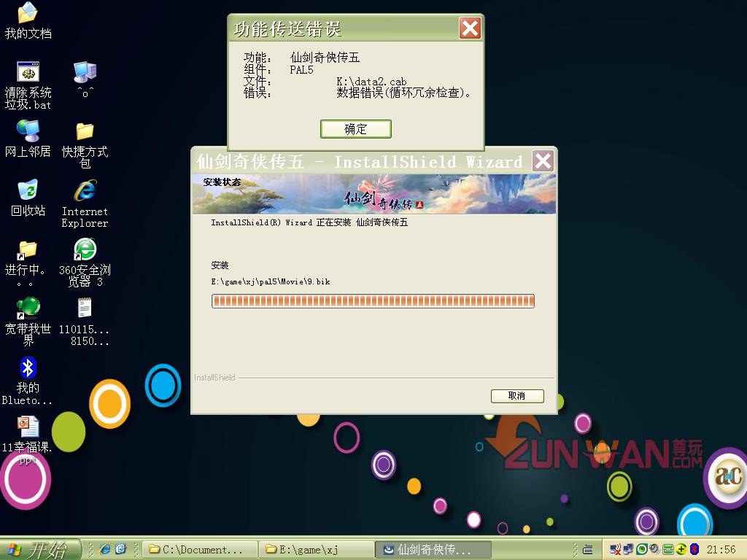The width and height of the screenshot is (747, 560).
Task: Click the green circular eye tray icon
Action: click(642, 550)
